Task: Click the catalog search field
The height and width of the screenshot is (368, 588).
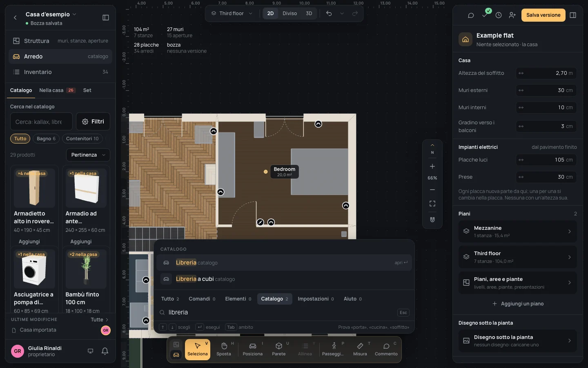Action: (41, 121)
